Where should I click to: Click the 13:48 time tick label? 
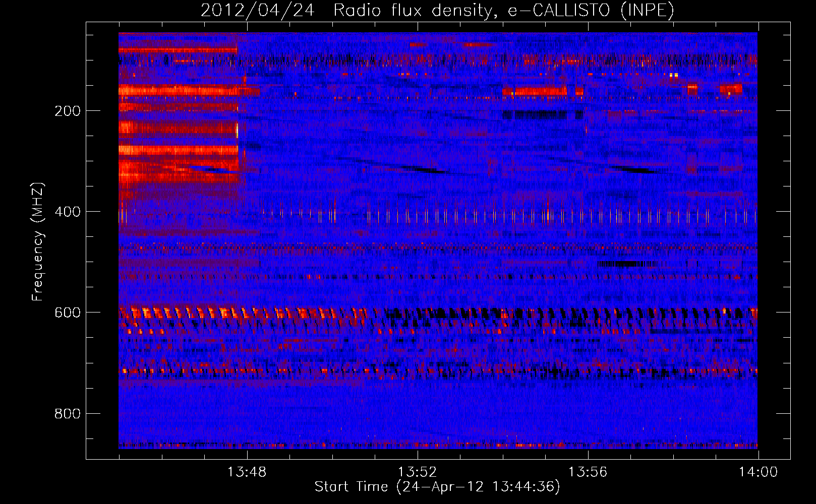pos(247,472)
